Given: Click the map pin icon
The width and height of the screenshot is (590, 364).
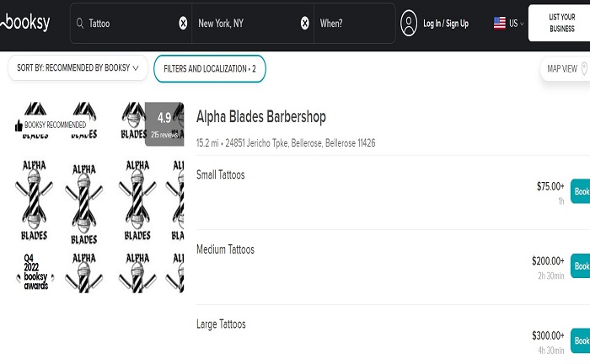Looking at the screenshot, I should pyautogui.click(x=584, y=68).
